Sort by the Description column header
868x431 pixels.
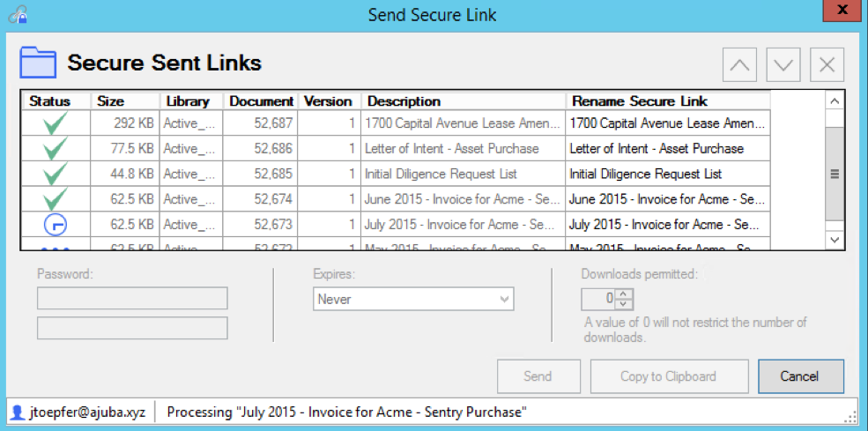pyautogui.click(x=404, y=101)
